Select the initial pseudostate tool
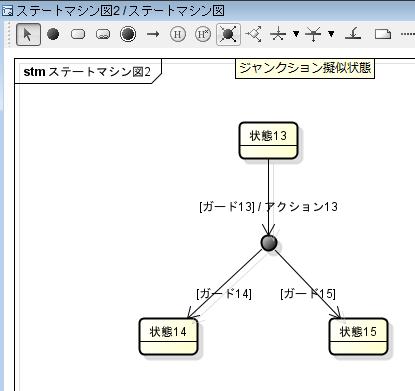This screenshot has width=415, height=391. pos(53,34)
